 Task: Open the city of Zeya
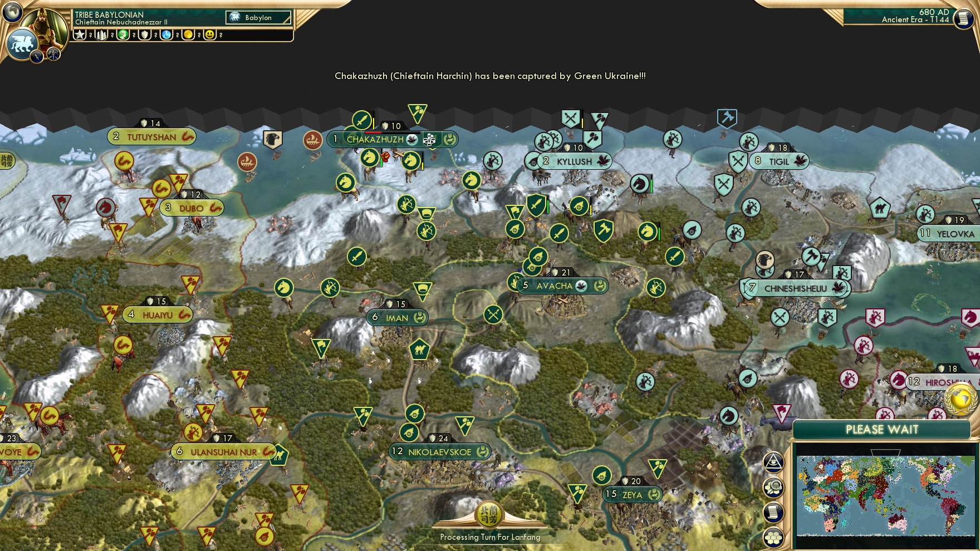tap(632, 494)
